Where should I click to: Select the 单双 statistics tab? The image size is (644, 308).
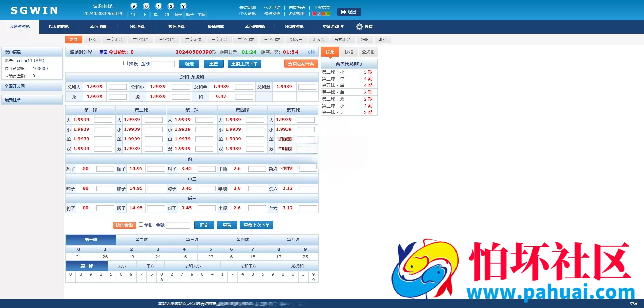150,266
